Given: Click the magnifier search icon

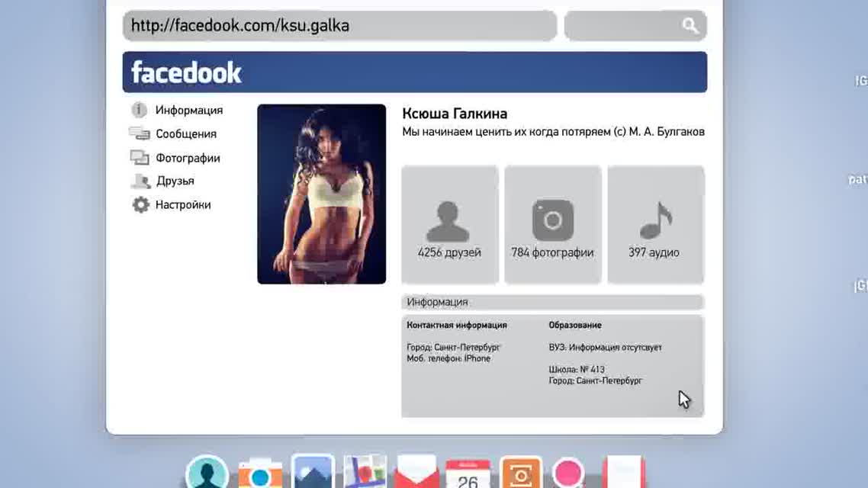Looking at the screenshot, I should [x=690, y=25].
